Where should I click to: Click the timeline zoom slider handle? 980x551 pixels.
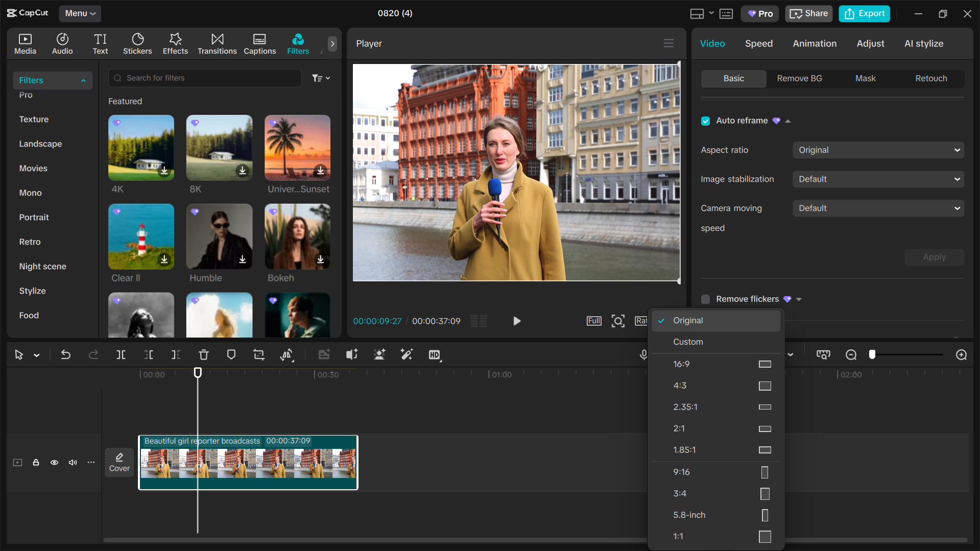click(872, 354)
